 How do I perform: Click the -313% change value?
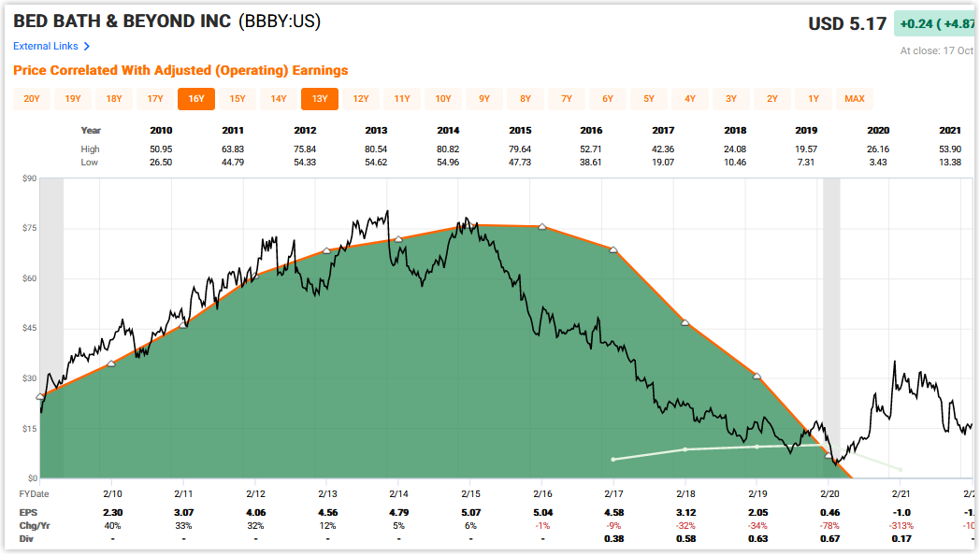click(901, 526)
